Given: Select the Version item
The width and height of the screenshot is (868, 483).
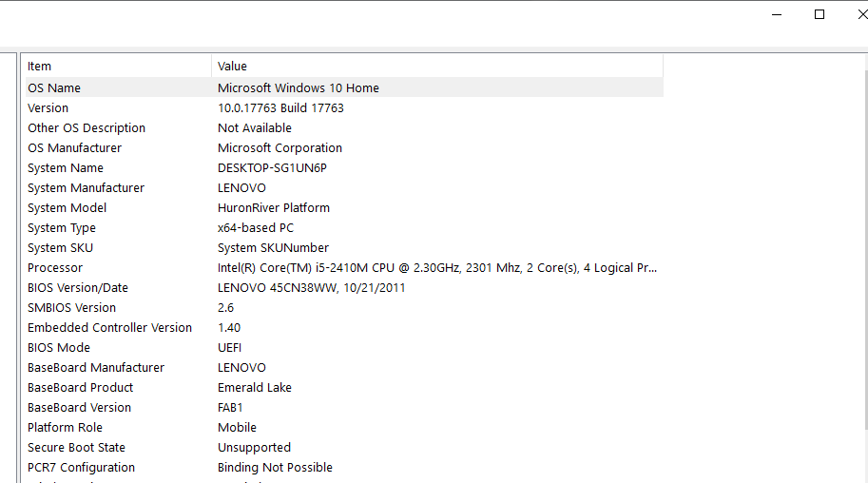Looking at the screenshot, I should pos(48,108).
